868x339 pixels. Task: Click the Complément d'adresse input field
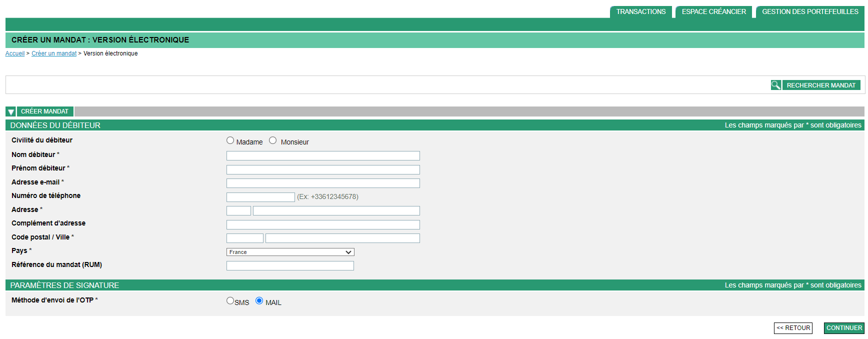coord(323,224)
